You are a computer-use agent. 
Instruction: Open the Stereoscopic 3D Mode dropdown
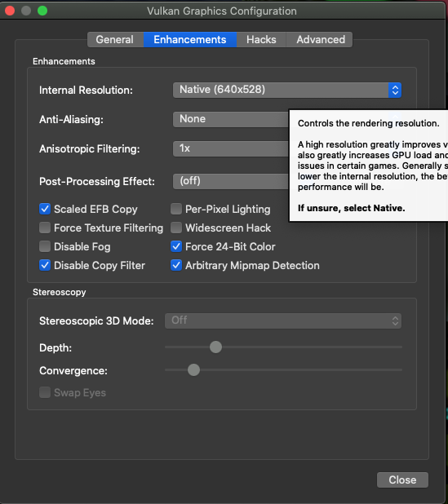tap(283, 321)
